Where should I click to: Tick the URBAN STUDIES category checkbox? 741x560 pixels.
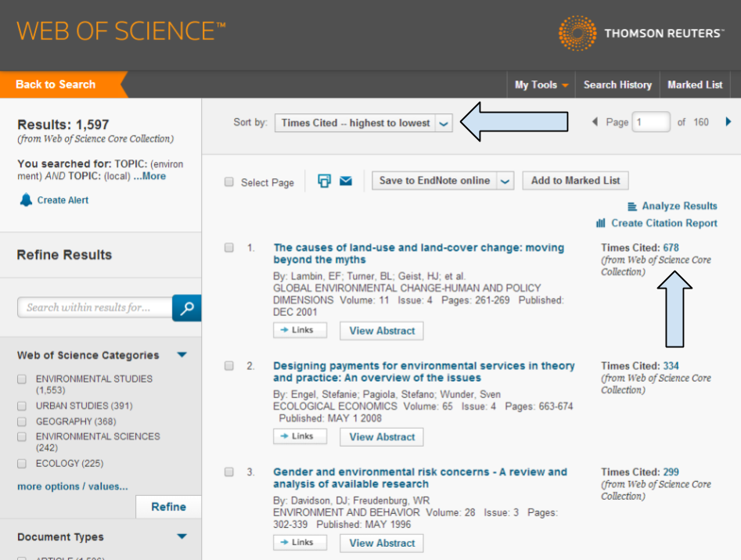22,406
